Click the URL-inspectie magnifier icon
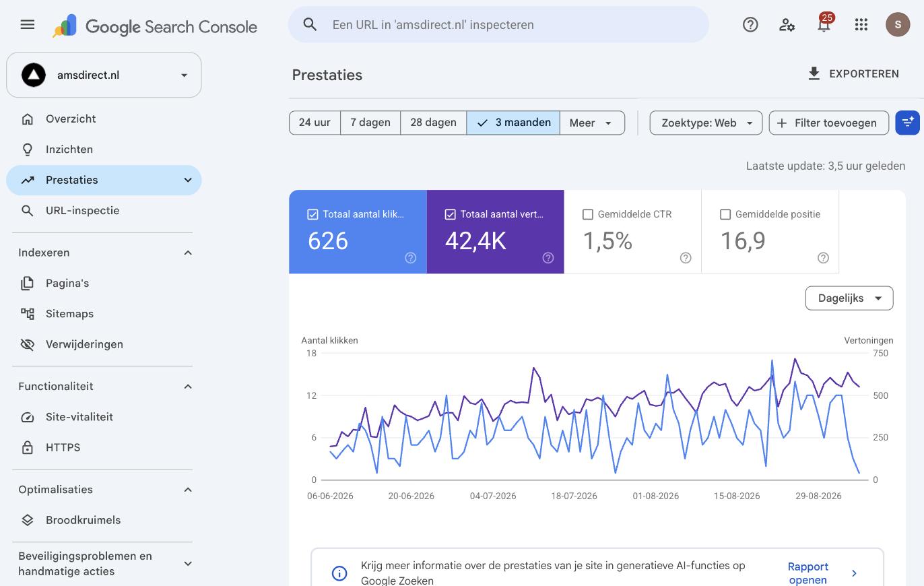 tap(28, 211)
